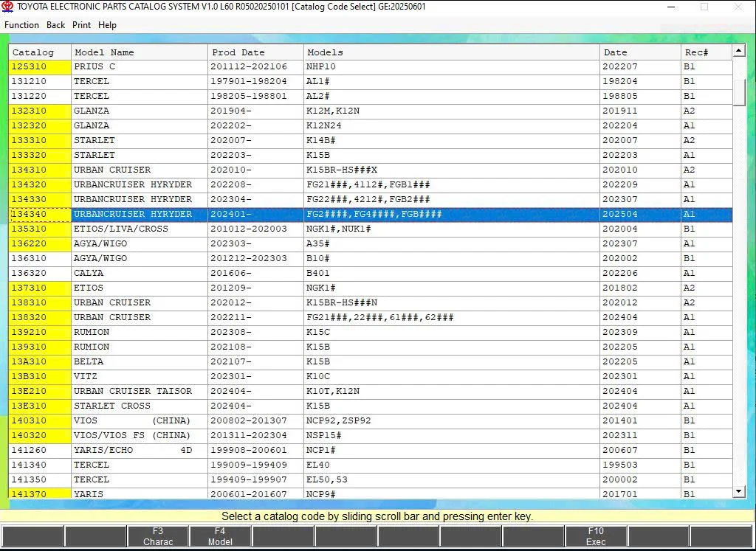Open the Function menu
Image resolution: width=756 pixels, height=551 pixels.
coord(21,25)
